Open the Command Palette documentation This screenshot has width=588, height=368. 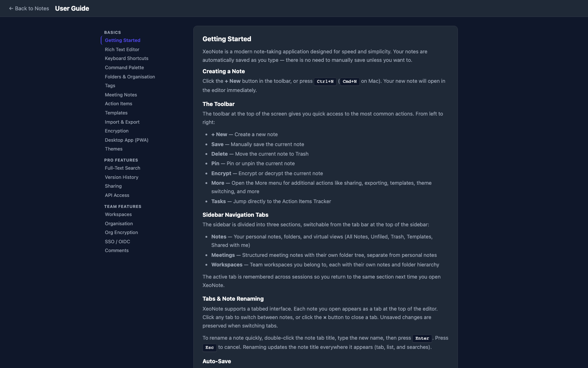click(x=124, y=67)
